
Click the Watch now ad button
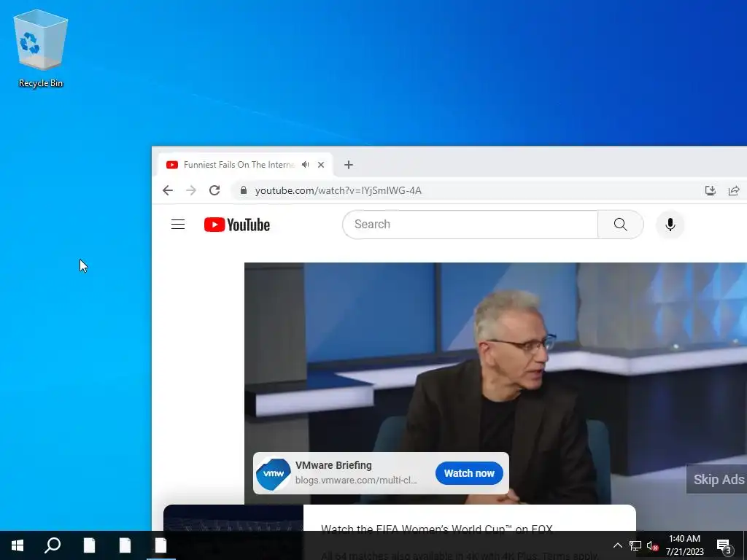coord(469,473)
